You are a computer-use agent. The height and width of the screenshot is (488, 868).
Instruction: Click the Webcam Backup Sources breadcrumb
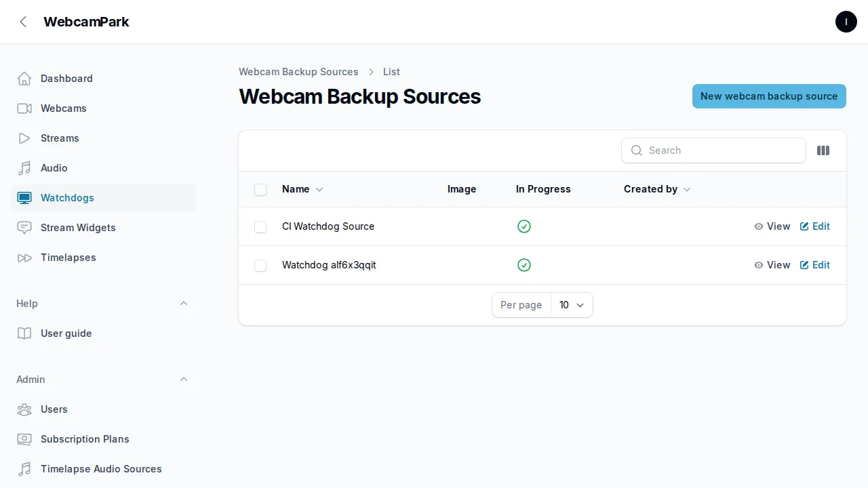[x=298, y=72]
